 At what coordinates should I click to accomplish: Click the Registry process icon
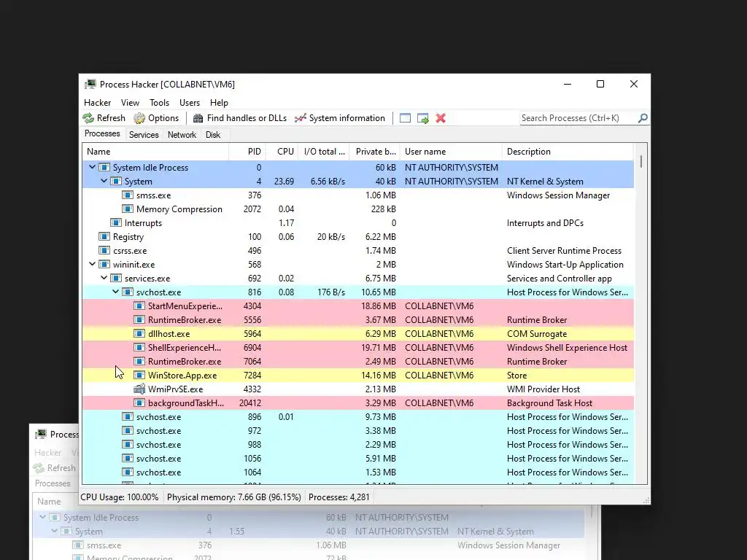(104, 236)
